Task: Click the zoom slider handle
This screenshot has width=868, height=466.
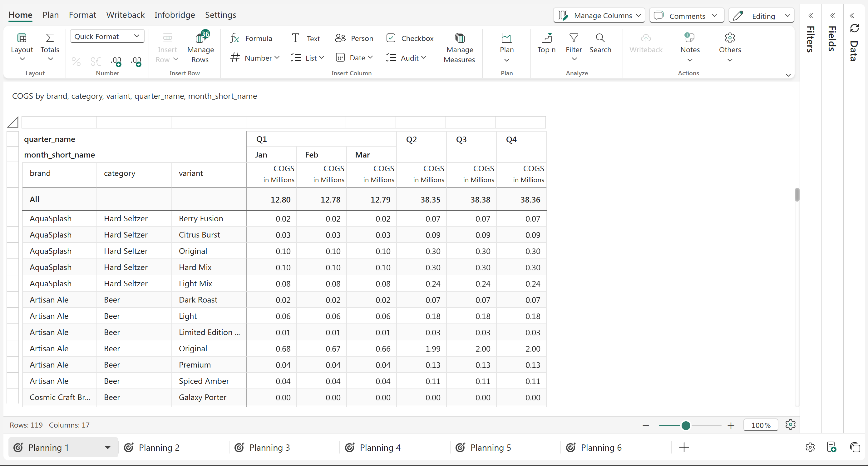Action: 685,426
